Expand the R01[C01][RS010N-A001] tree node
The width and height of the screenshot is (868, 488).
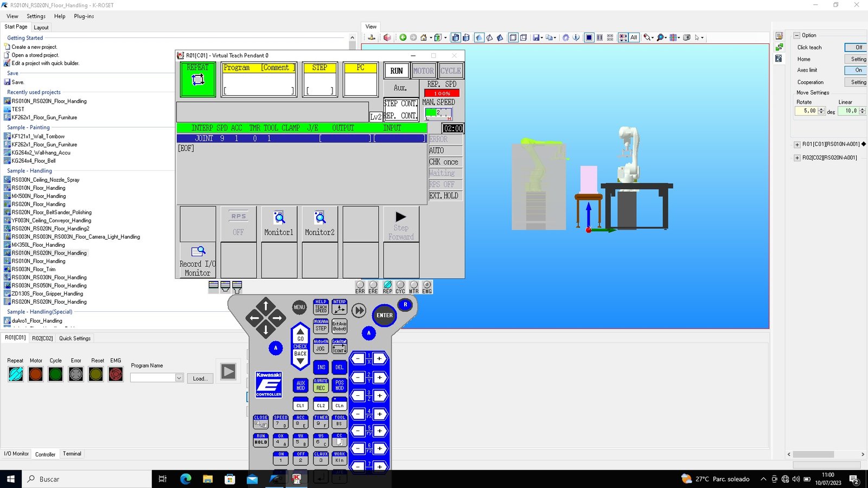tap(797, 144)
